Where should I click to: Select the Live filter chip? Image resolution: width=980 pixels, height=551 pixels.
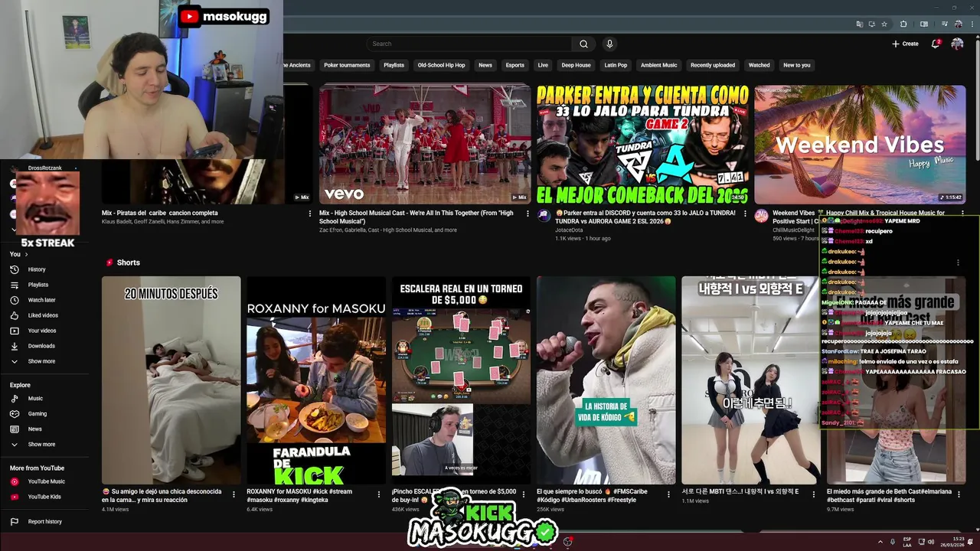coord(543,65)
